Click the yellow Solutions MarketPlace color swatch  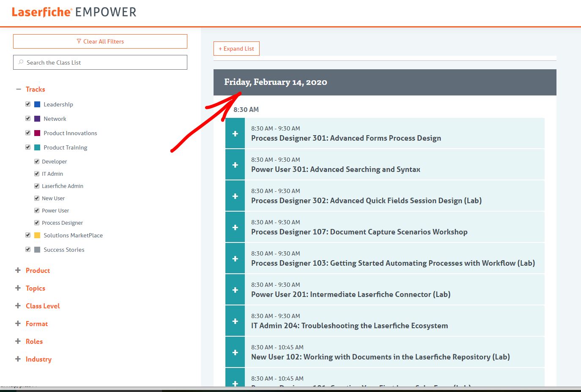click(x=37, y=235)
